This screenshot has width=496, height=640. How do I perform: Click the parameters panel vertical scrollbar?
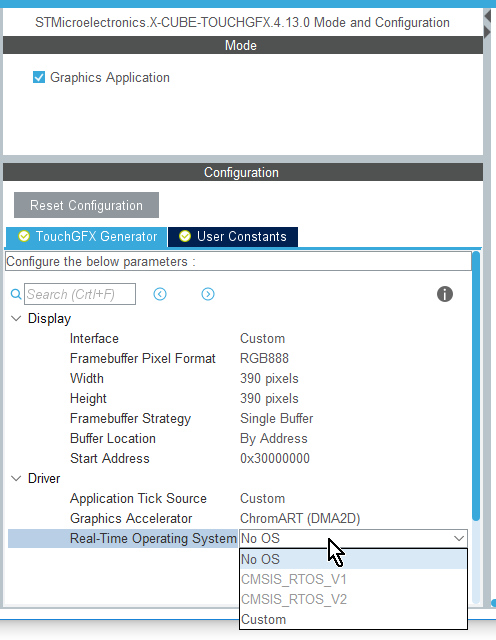pos(476,386)
